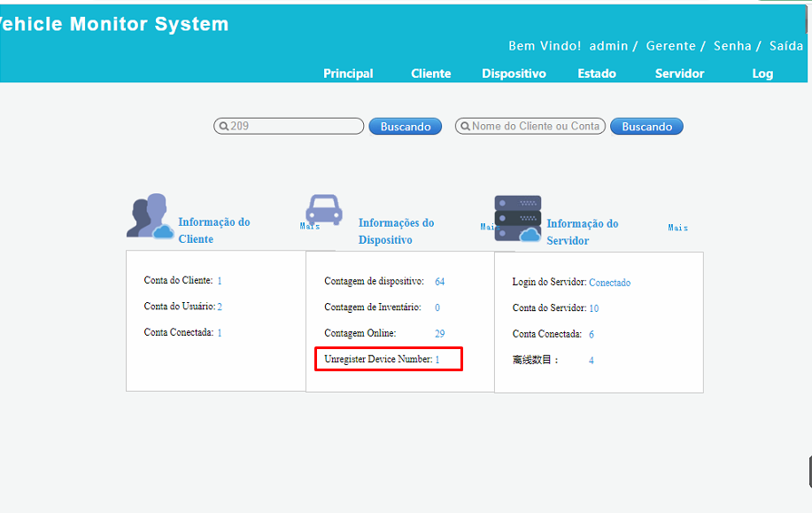
Task: Open the Conectado server login link
Action: (609, 283)
